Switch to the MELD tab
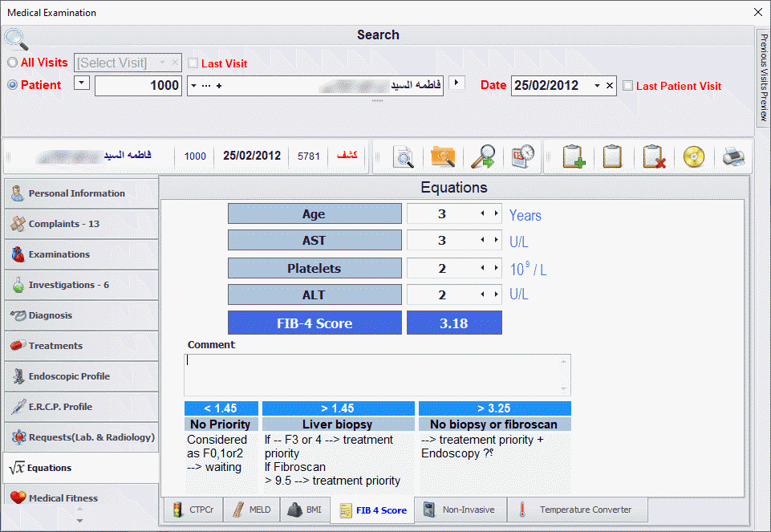 coord(252,510)
